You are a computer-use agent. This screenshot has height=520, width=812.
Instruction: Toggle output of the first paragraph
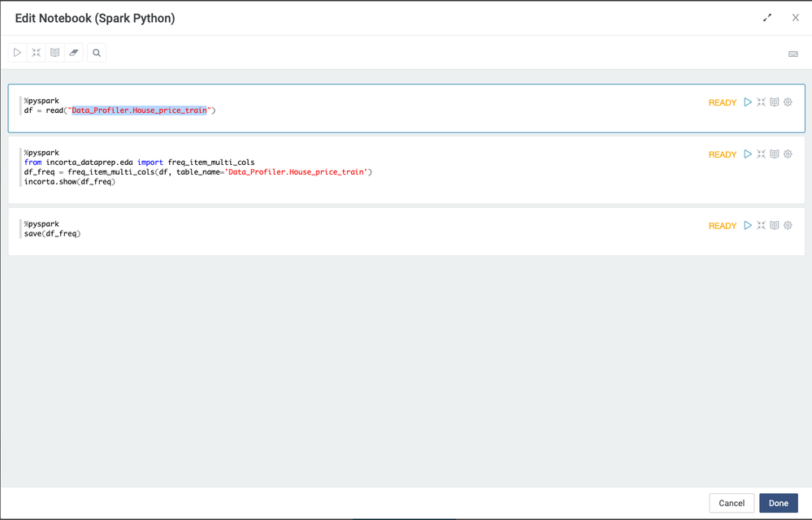click(x=775, y=102)
